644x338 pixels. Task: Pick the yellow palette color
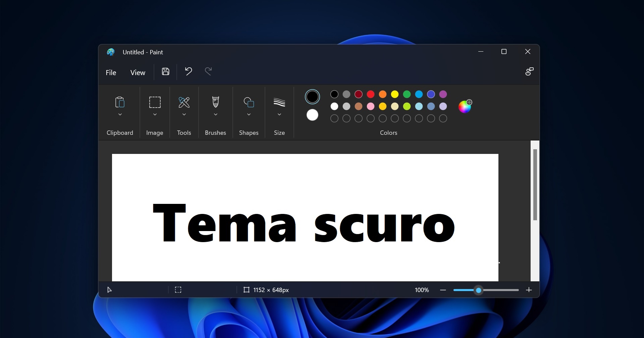[395, 94]
